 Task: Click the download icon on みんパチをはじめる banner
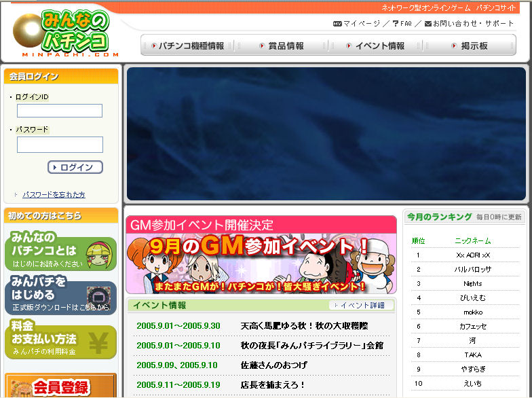pos(98,297)
